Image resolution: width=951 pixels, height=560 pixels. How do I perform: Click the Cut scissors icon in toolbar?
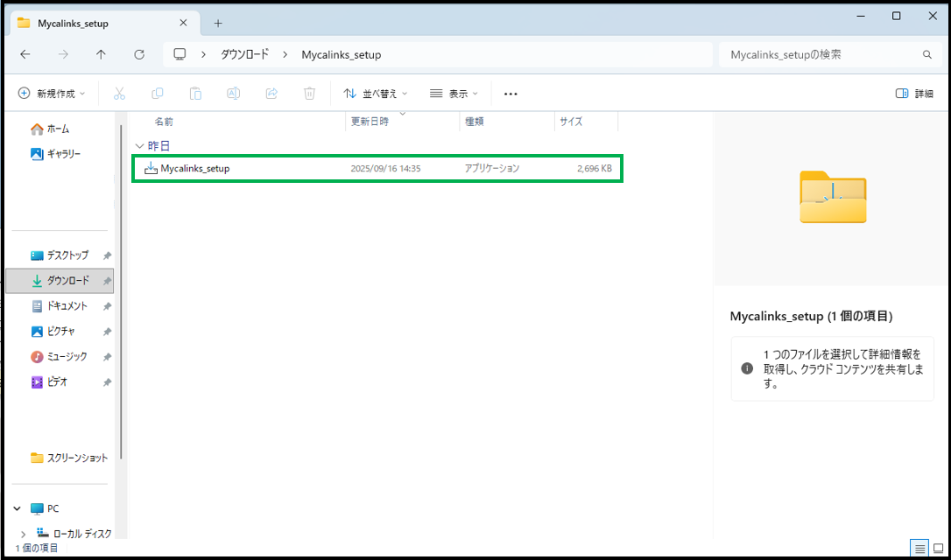coord(120,94)
